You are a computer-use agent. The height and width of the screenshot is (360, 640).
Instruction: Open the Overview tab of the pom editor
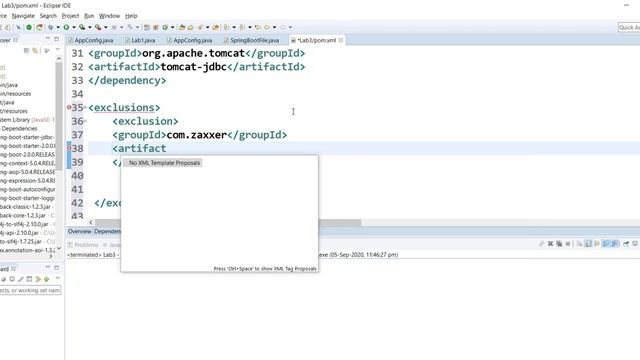click(x=80, y=231)
